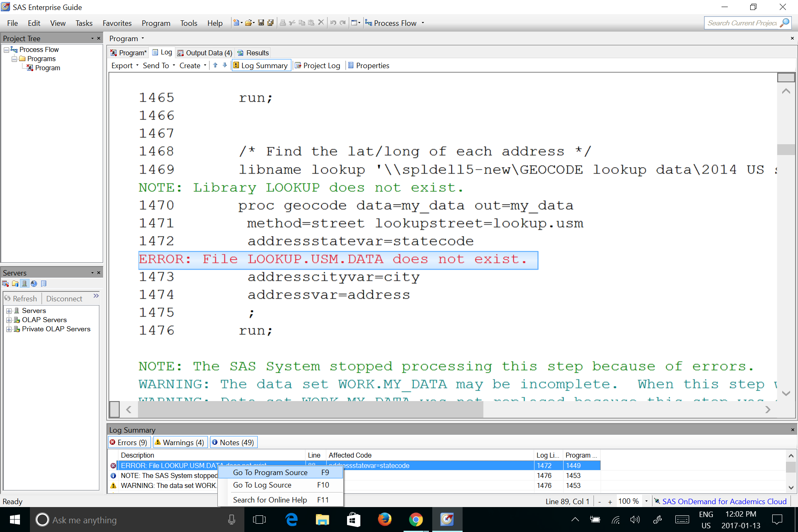This screenshot has width=798, height=532.
Task: Click the Project Log button
Action: (318, 66)
